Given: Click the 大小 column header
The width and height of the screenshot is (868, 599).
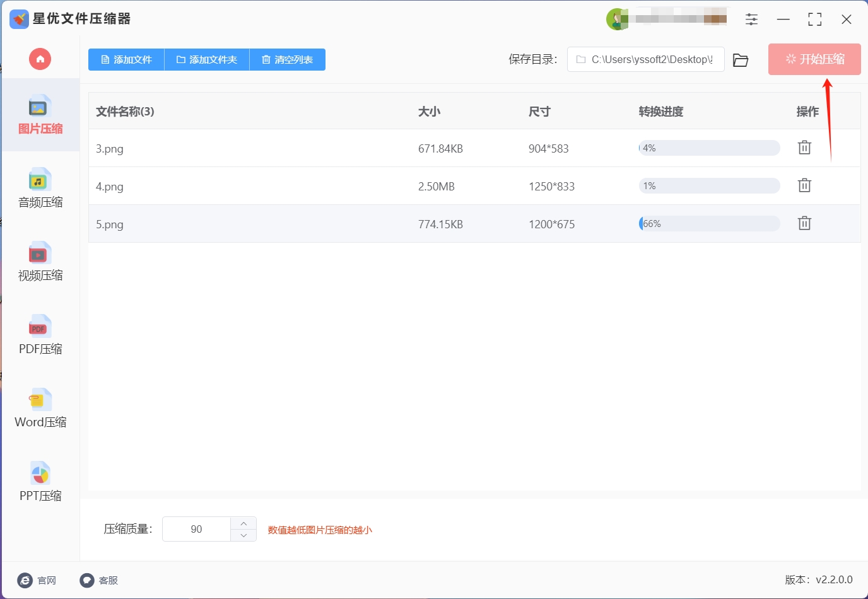Looking at the screenshot, I should tap(430, 112).
